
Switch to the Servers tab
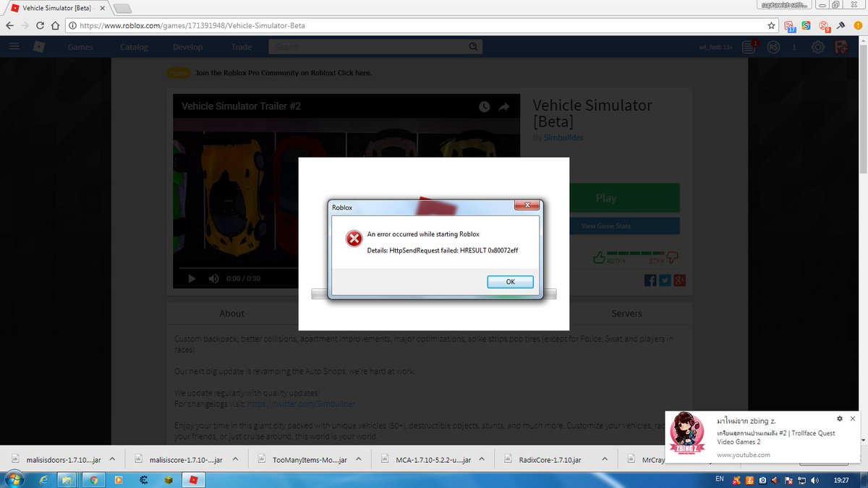(626, 313)
